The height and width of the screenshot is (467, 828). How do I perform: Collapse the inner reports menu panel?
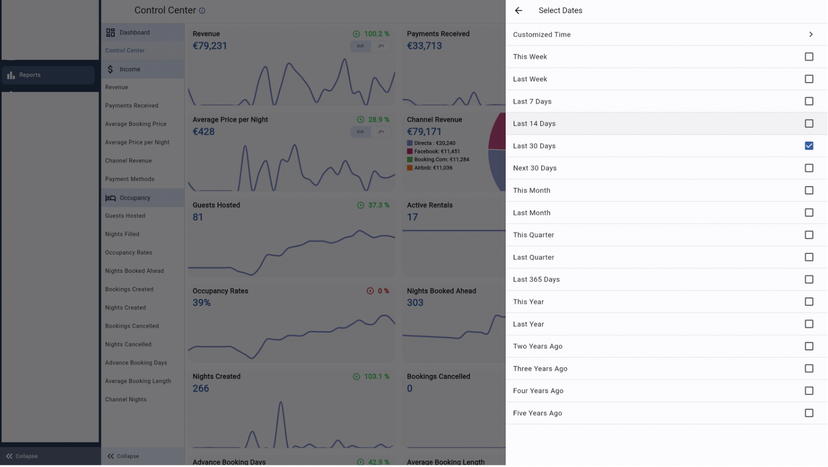(x=123, y=456)
